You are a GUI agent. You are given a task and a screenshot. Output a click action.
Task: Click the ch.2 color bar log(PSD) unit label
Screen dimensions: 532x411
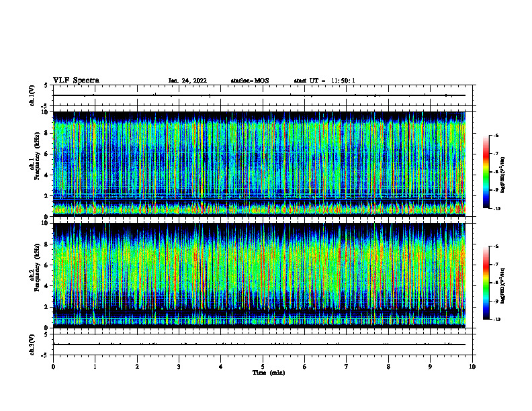point(503,285)
